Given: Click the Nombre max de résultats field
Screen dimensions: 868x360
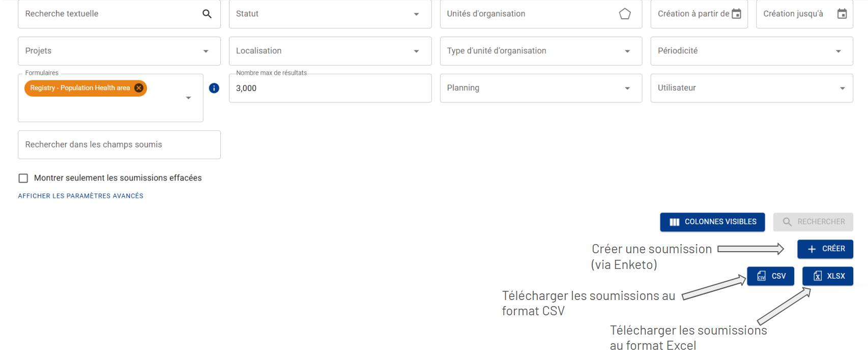Looking at the screenshot, I should pos(330,88).
